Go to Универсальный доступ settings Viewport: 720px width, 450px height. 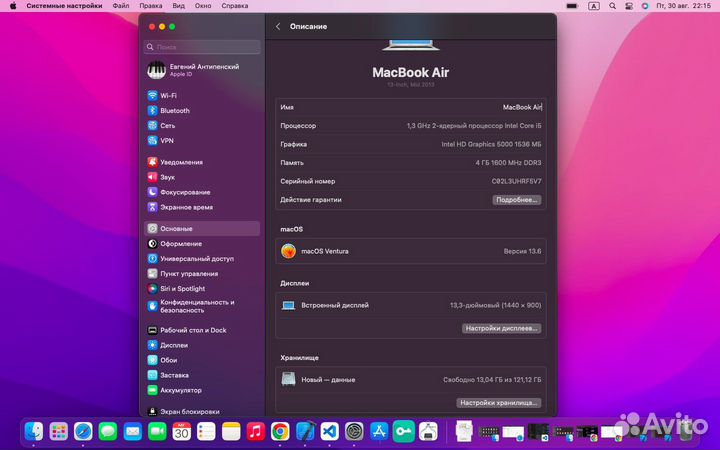[x=191, y=259]
